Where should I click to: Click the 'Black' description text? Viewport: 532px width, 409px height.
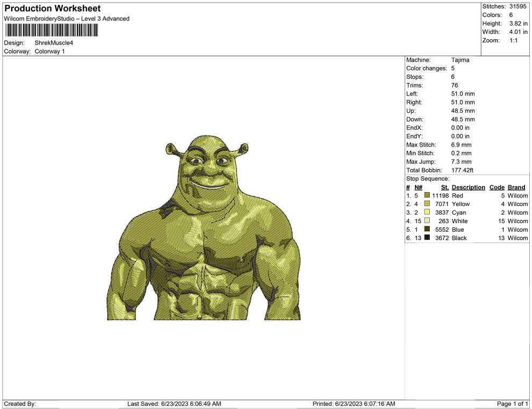pos(459,238)
